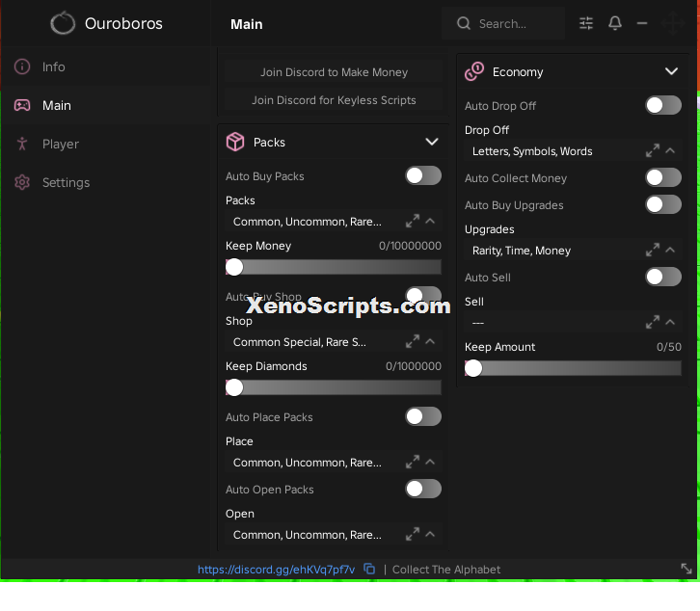Enable the Auto Buy Shop toggle
Screen dimensions: 700x611
pyautogui.click(x=423, y=295)
